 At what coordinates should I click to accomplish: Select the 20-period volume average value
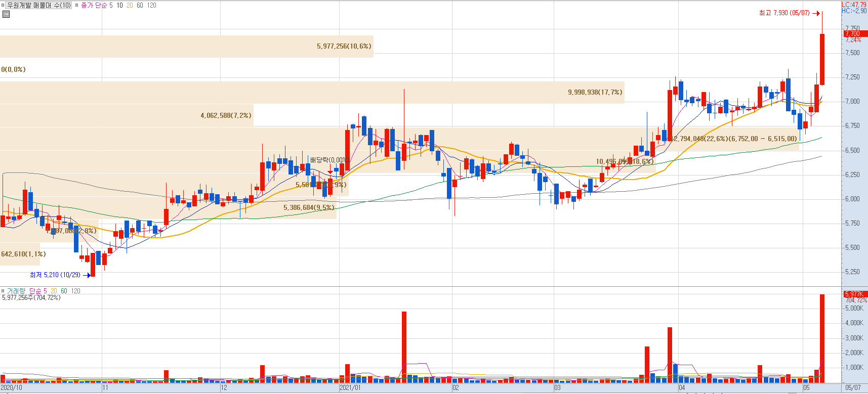coord(54,291)
